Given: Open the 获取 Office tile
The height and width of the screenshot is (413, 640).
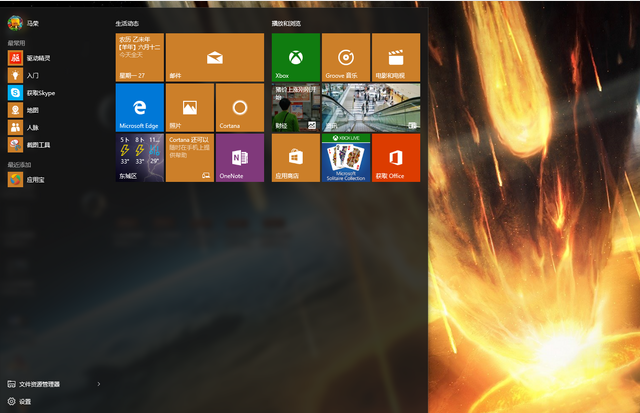Looking at the screenshot, I should (396, 158).
